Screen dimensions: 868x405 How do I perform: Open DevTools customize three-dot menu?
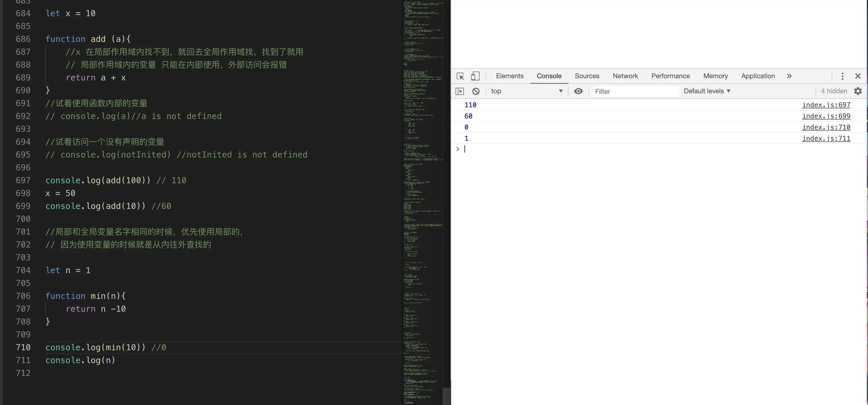tap(842, 76)
